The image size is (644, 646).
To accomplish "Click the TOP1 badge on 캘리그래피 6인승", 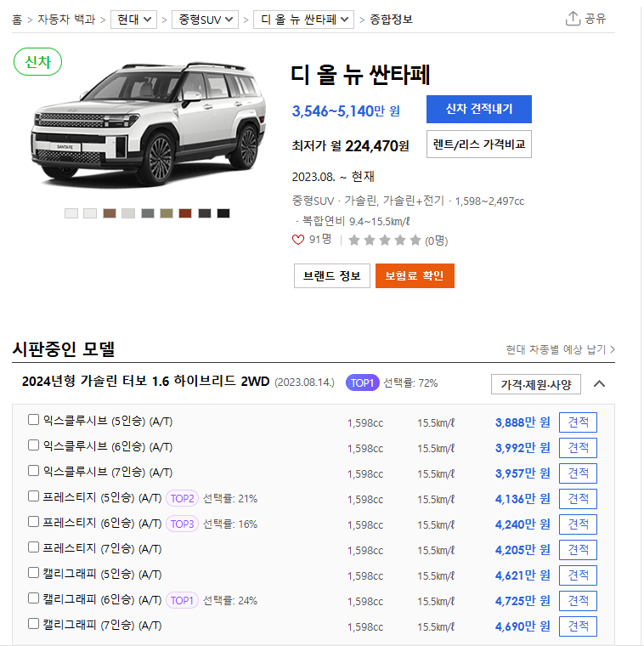I will (182, 600).
